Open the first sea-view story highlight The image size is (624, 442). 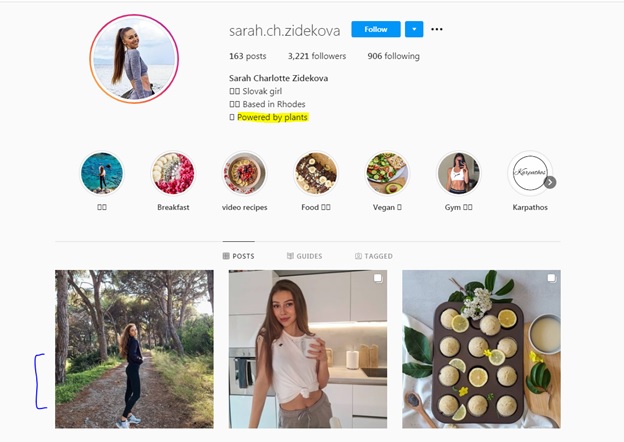pyautogui.click(x=102, y=173)
